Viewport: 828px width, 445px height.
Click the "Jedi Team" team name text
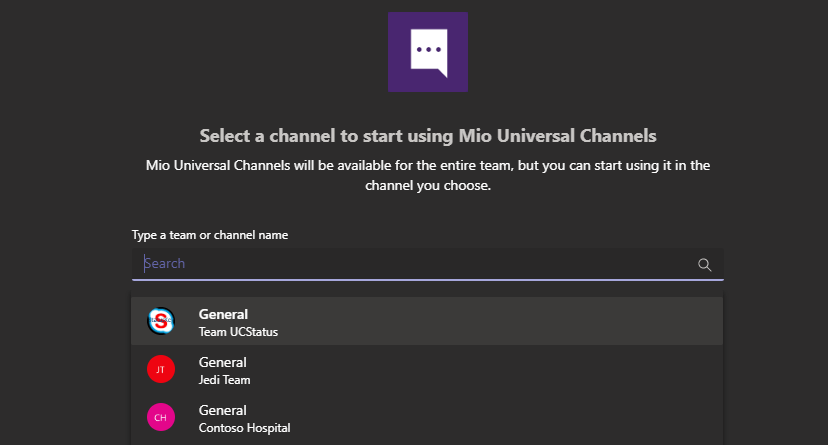[224, 380]
